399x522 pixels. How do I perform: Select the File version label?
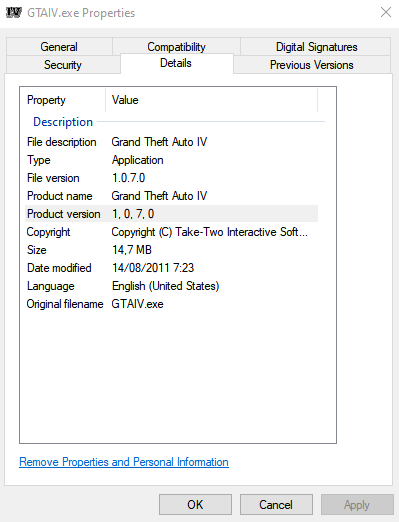(x=53, y=178)
